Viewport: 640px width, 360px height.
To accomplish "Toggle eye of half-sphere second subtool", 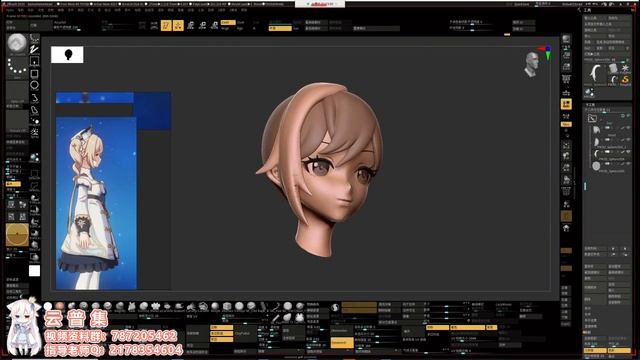I will point(628,140).
